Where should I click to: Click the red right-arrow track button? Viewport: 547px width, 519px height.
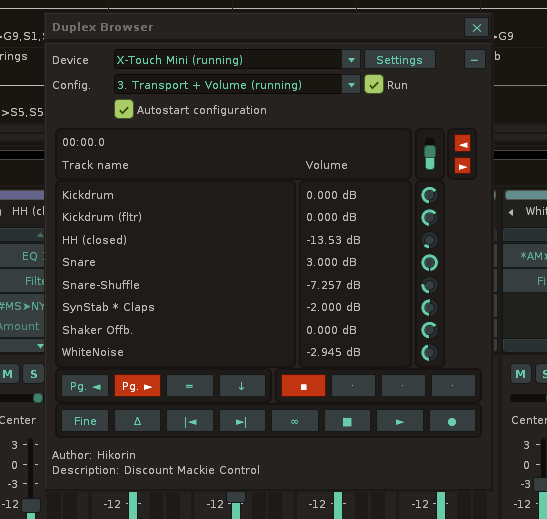point(463,166)
